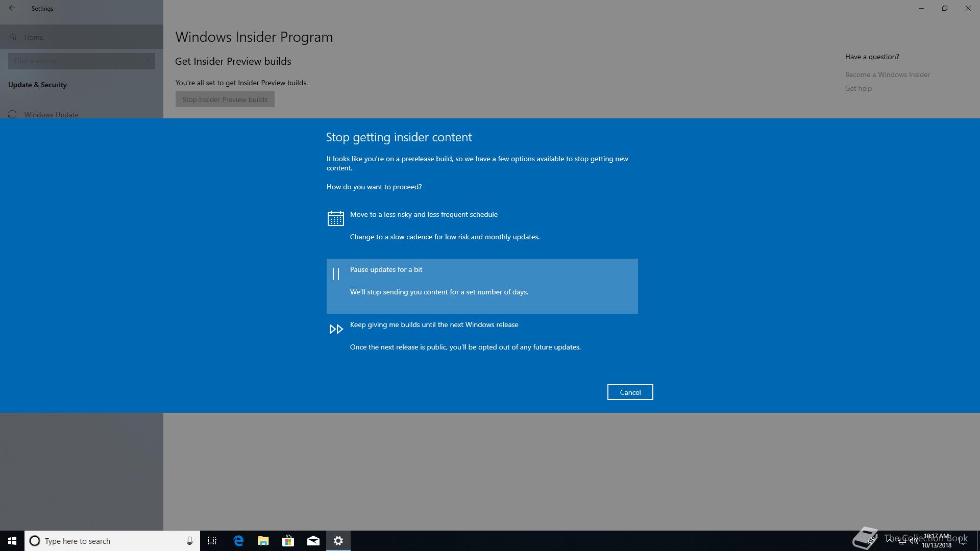Open Task View from the taskbar
This screenshot has height=551, width=980.
[x=212, y=541]
